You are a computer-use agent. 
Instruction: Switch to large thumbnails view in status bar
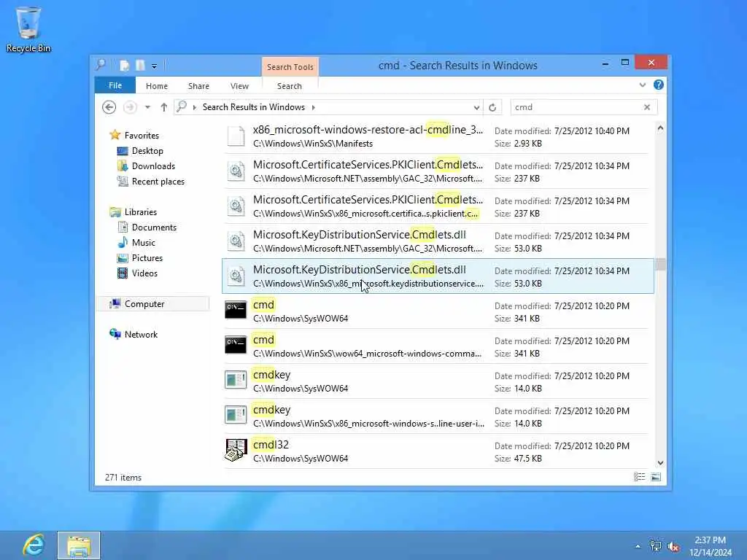coord(656,477)
